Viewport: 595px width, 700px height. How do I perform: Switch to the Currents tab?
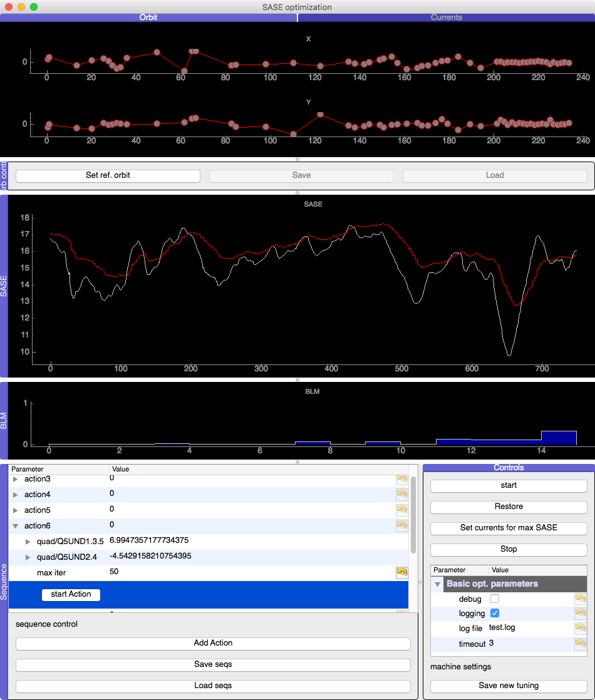[446, 18]
